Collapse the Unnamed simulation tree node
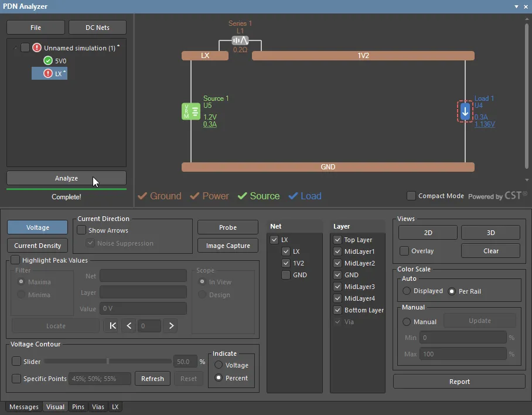Viewport: 532px width, 415px height. pos(15,48)
